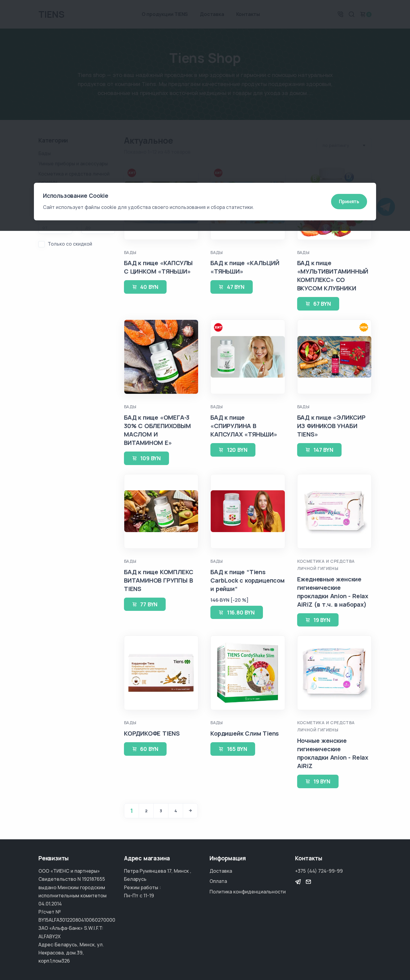This screenshot has height=980, width=410.
Task: Open search with the magnifier icon
Action: 351,14
